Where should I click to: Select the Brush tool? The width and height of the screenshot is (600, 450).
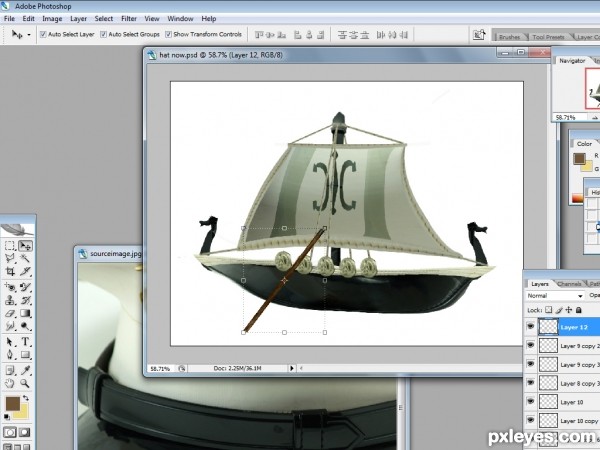[x=25, y=287]
